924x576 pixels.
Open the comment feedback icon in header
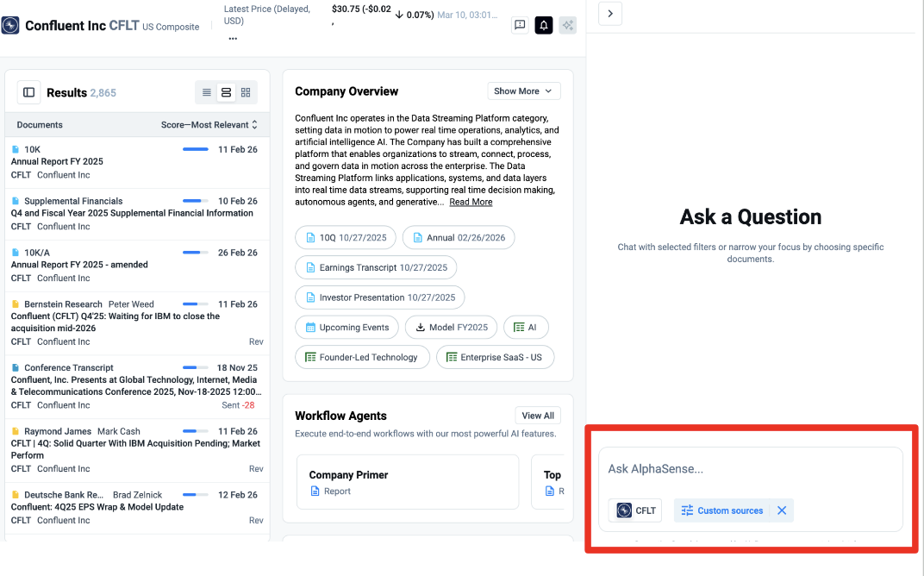coord(520,26)
